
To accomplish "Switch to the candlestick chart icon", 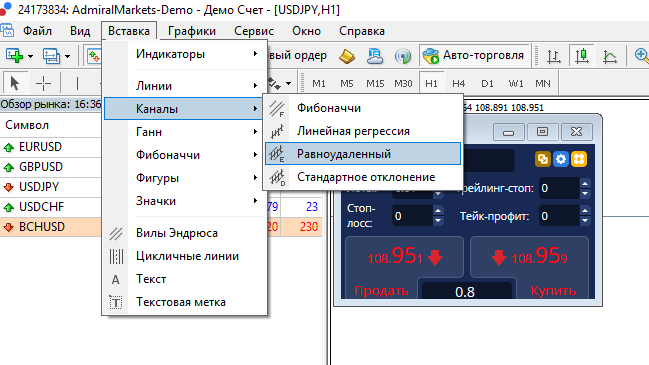I will point(582,56).
